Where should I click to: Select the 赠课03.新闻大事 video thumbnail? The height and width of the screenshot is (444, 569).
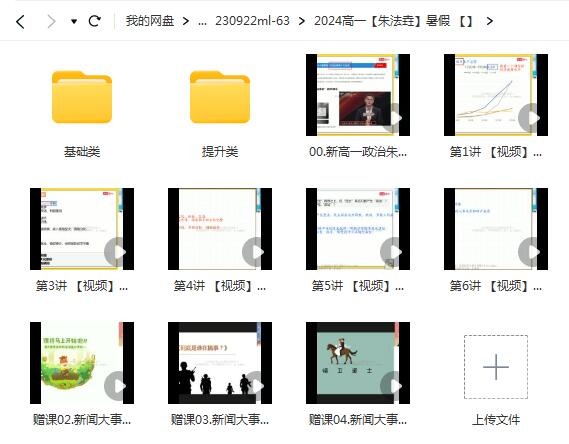[x=220, y=363]
